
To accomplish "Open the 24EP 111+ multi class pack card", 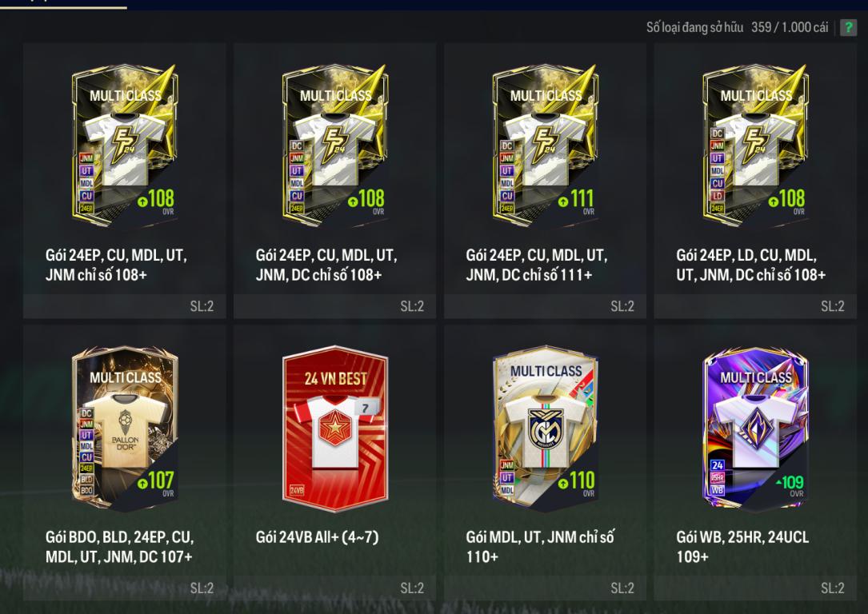I will point(546,146).
